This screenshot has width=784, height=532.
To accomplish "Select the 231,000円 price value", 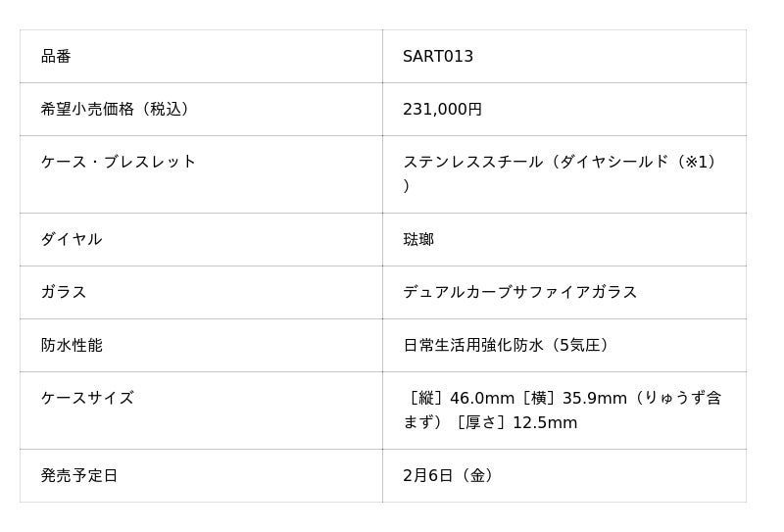I will [442, 110].
